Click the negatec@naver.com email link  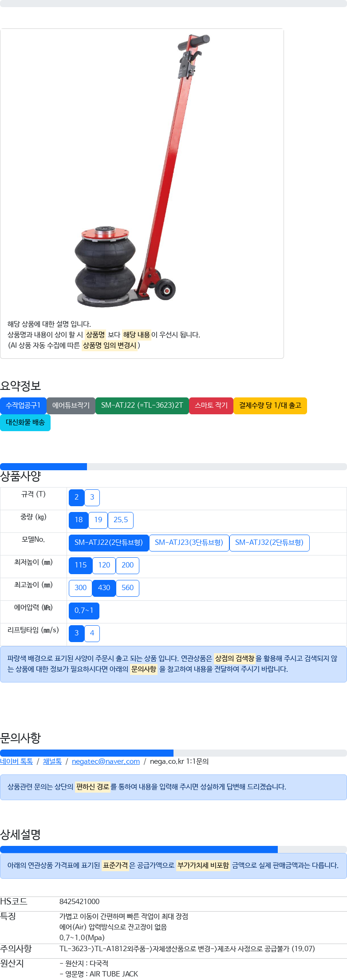(106, 761)
